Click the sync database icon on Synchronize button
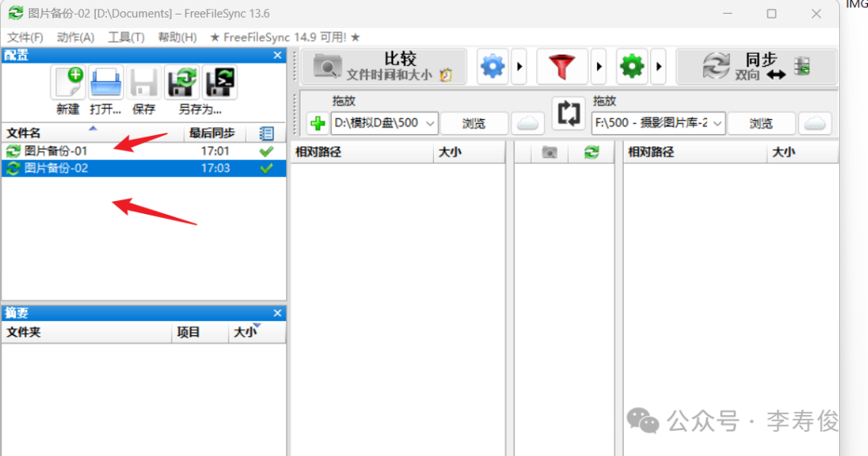The height and width of the screenshot is (456, 868). pyautogui.click(x=802, y=67)
